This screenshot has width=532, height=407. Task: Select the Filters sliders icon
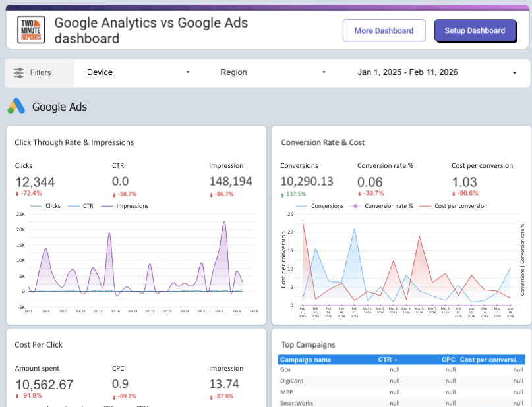20,72
